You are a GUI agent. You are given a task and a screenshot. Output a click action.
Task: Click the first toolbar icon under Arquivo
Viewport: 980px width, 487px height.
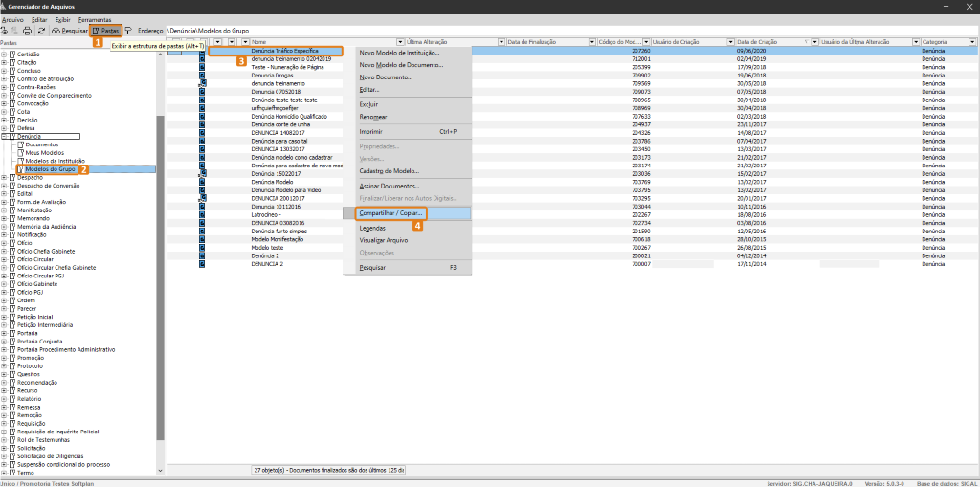pyautogui.click(x=6, y=31)
